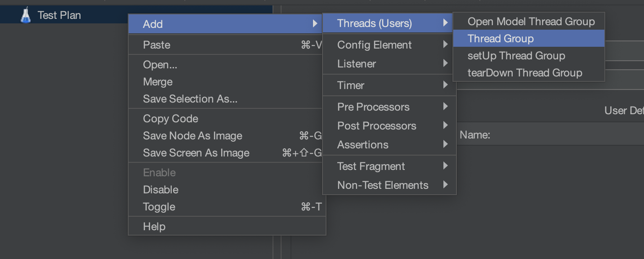Disable the Test Plan element

pyautogui.click(x=161, y=190)
